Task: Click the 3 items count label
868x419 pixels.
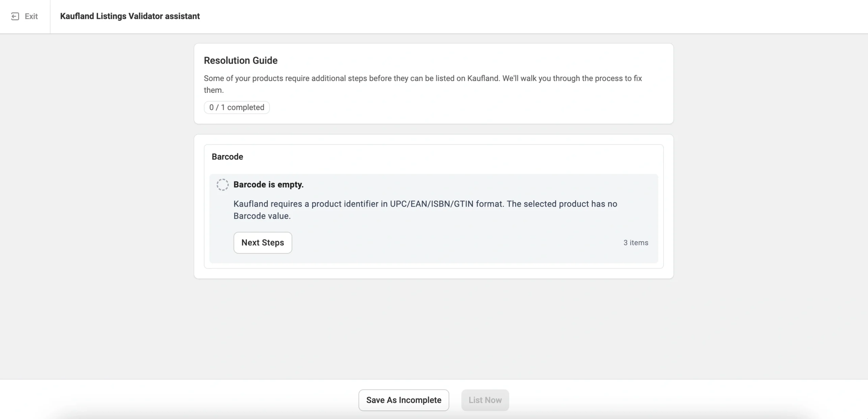Action: coord(635,243)
